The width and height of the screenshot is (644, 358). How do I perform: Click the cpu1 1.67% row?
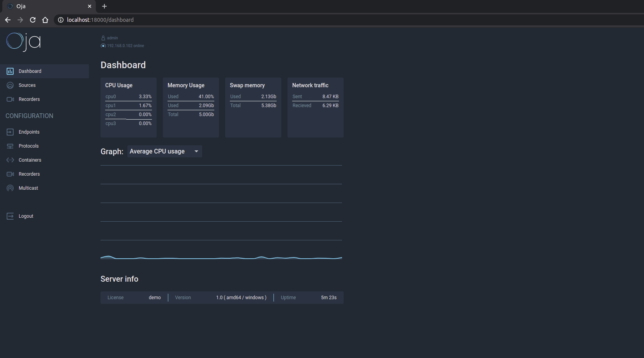[129, 106]
